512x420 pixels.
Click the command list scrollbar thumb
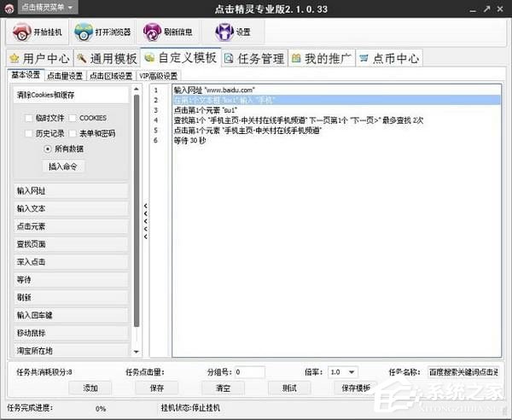tap(137, 211)
